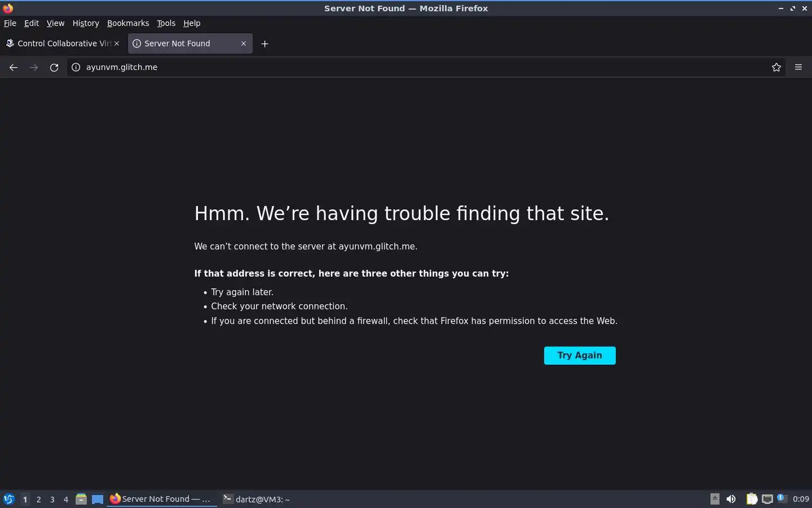Screen dimensions: 812x508
Task: Click the removable media tray icon
Action: (714, 499)
